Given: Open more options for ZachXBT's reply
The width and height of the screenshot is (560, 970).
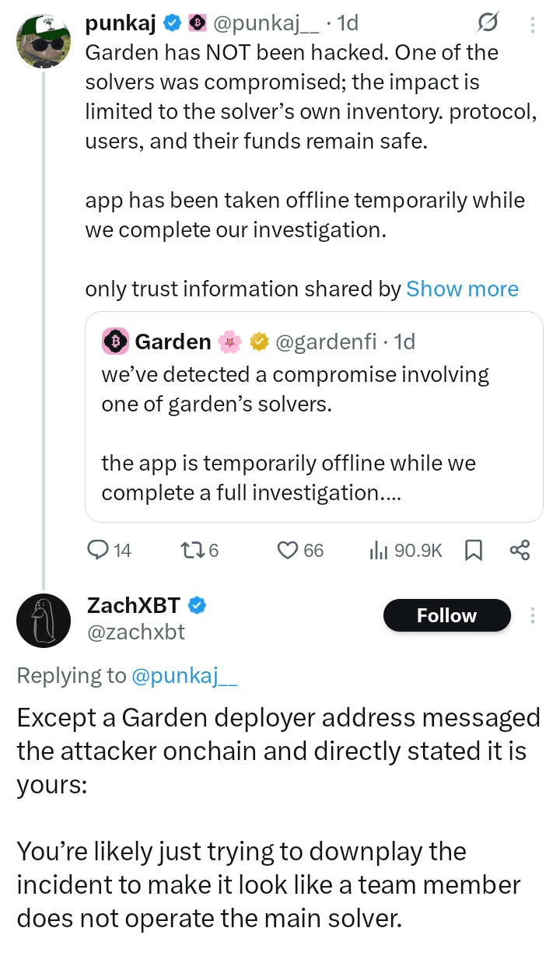Looking at the screenshot, I should (533, 616).
